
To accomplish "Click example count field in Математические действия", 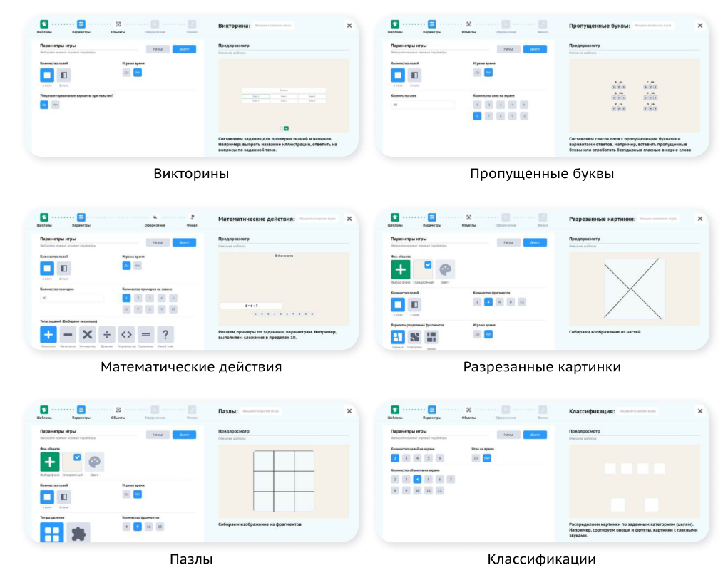I will [x=72, y=298].
